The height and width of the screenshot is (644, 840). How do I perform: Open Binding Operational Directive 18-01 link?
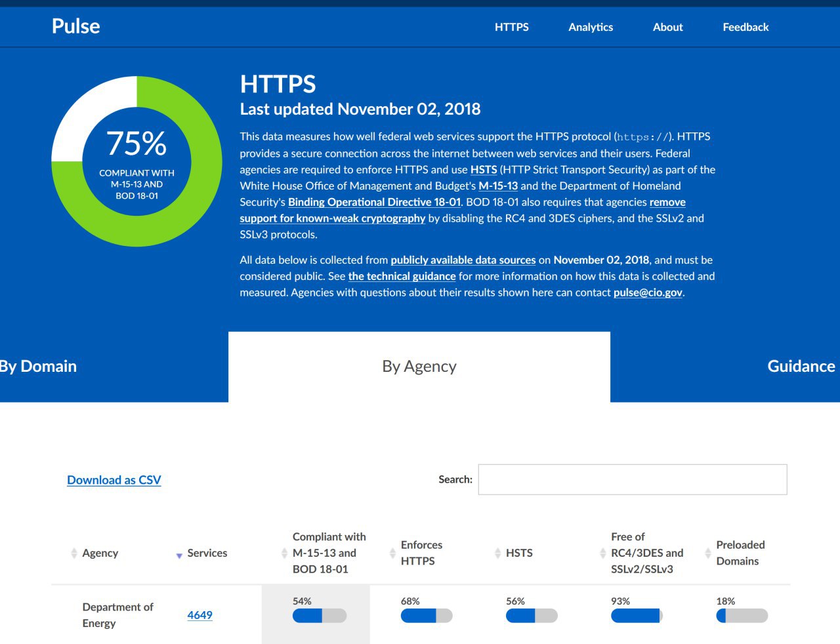tap(375, 202)
